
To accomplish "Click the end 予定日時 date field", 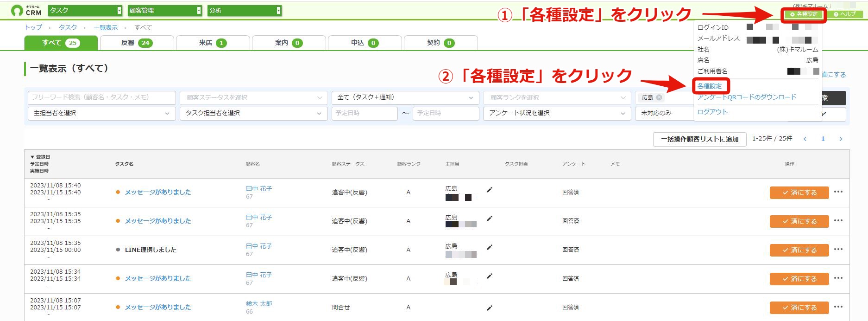I will [x=446, y=113].
